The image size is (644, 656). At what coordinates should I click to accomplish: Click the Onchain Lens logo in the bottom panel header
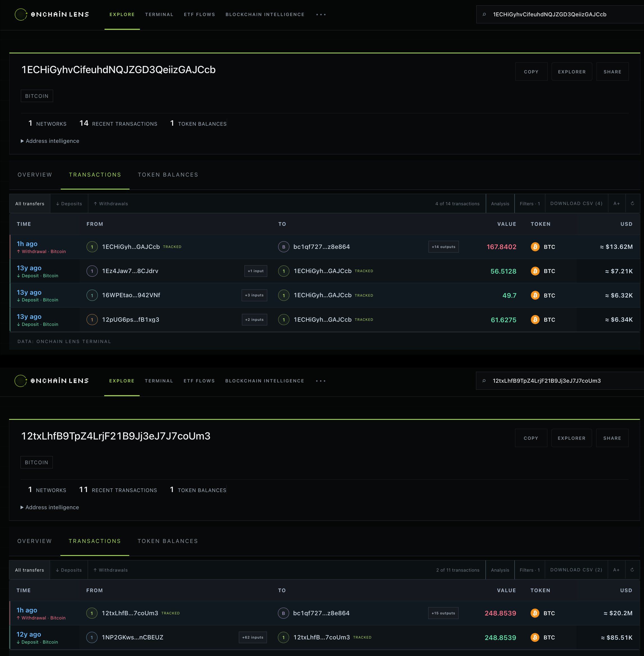pos(51,381)
